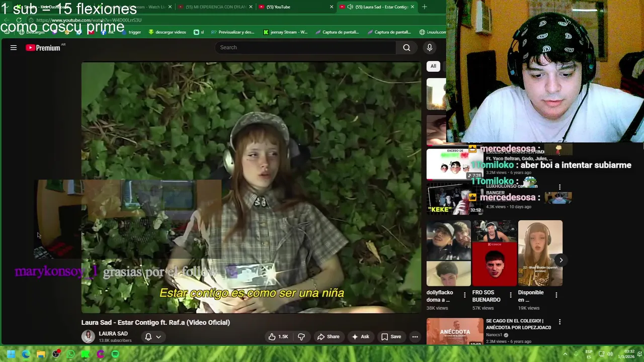Expand notification bell dropdown for Laura Sad

click(x=153, y=337)
